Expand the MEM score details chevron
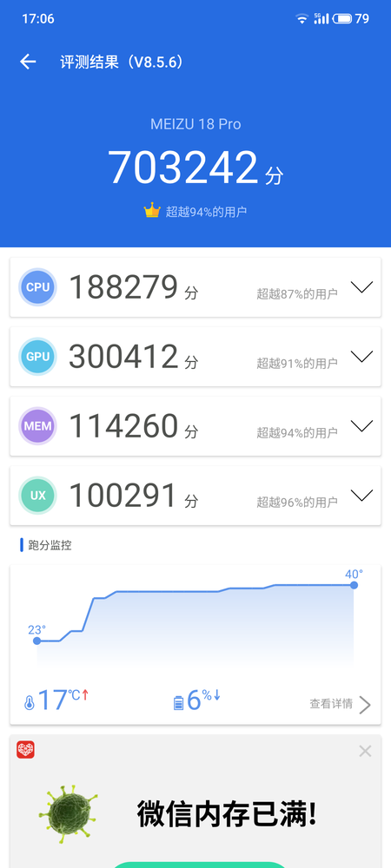Viewport: 391px width, 868px height. tap(362, 425)
